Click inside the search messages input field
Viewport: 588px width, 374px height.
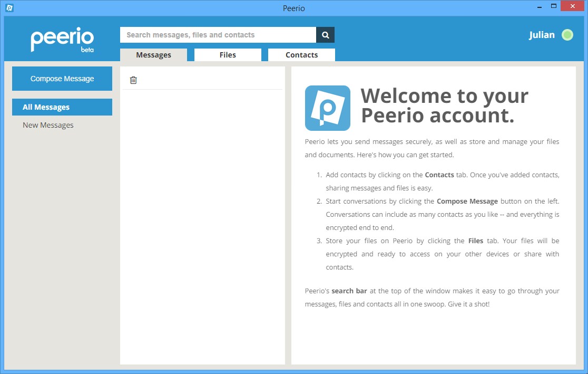point(211,34)
